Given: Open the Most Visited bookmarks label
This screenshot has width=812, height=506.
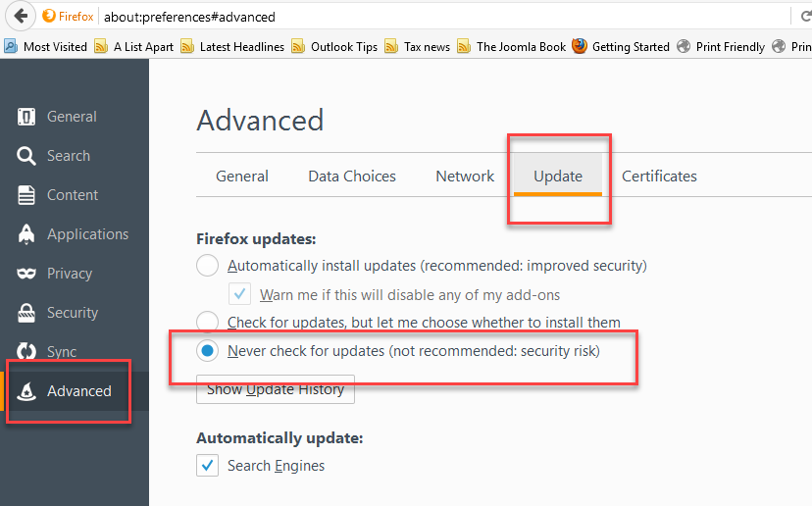Looking at the screenshot, I should (56, 47).
